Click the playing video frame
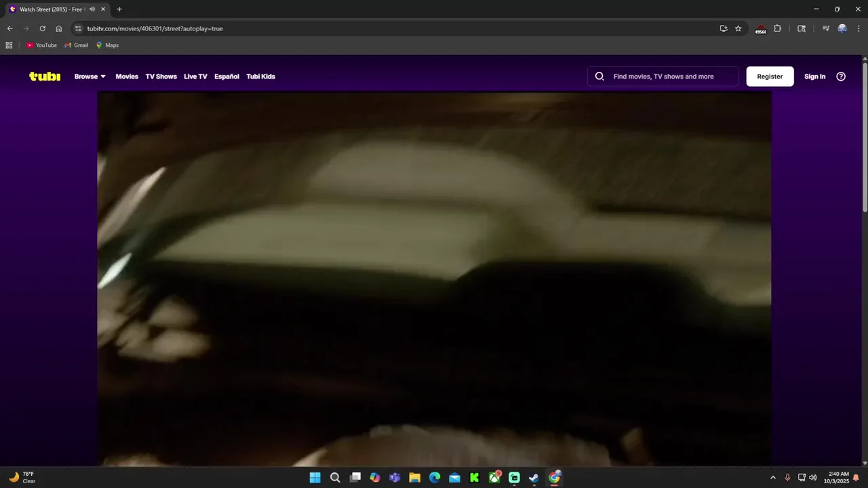The height and width of the screenshot is (488, 868). point(434,279)
